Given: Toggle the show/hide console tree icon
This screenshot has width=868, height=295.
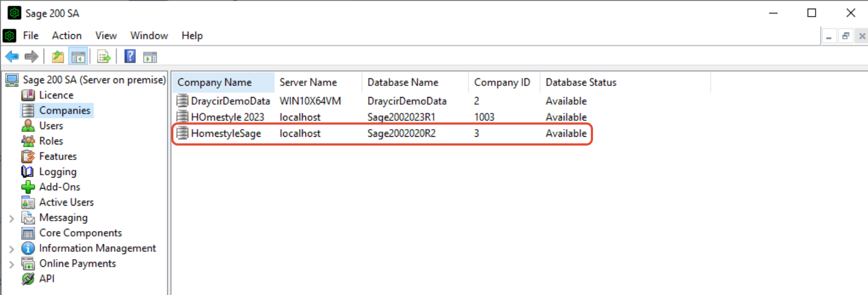Looking at the screenshot, I should click(78, 57).
